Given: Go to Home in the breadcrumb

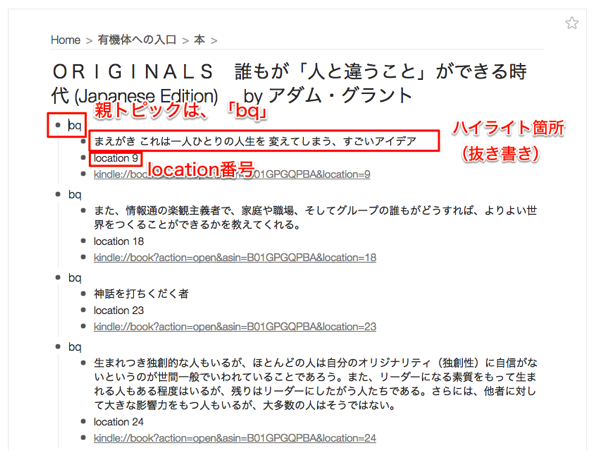Looking at the screenshot, I should pyautogui.click(x=66, y=40).
